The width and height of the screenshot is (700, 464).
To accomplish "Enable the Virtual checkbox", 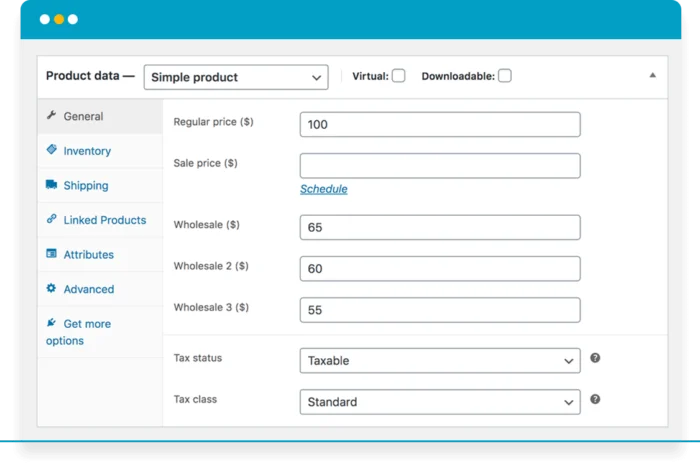I will pos(398,76).
